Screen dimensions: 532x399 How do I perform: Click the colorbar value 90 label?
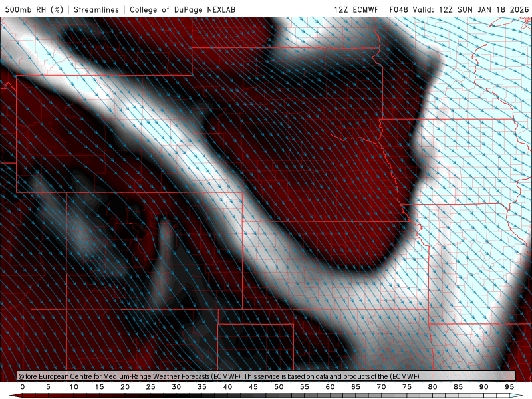(x=484, y=387)
